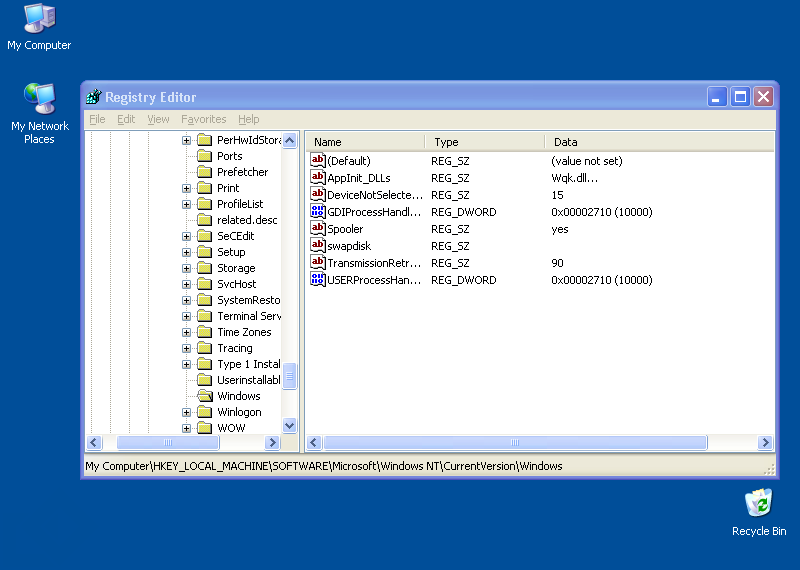
Task: Click the string icon beside Spooler
Action: [x=317, y=229]
